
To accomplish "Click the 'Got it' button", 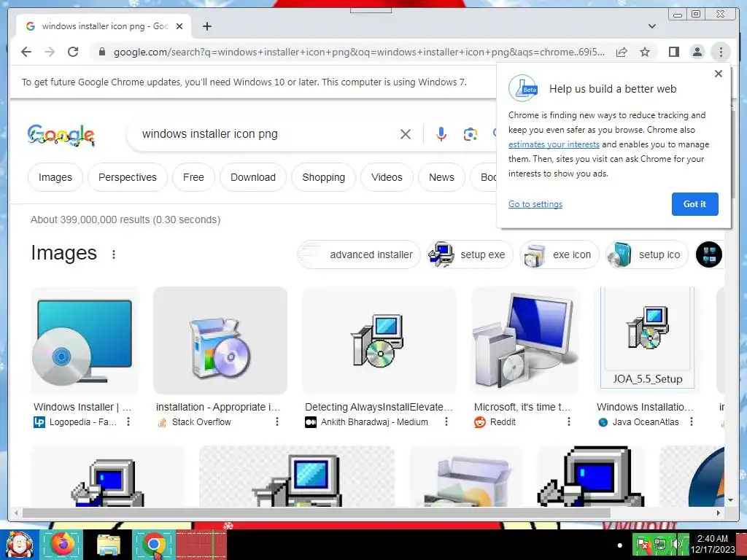I will (x=694, y=204).
